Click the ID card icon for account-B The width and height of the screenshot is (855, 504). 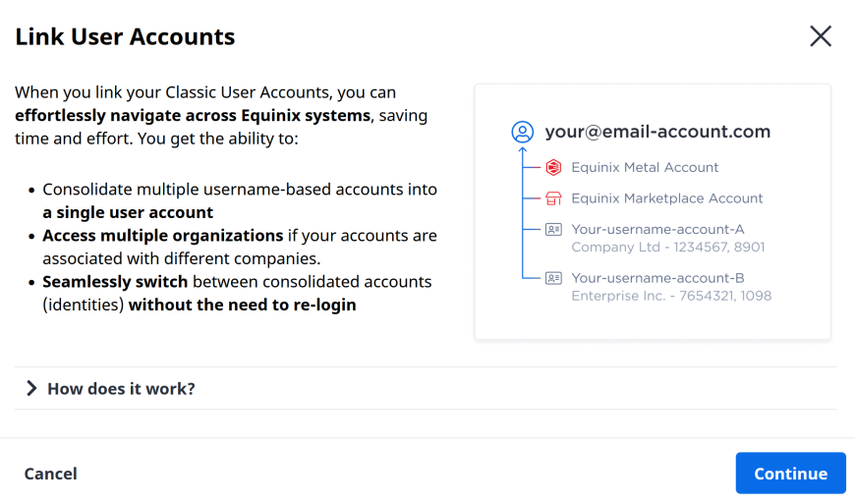click(x=553, y=278)
